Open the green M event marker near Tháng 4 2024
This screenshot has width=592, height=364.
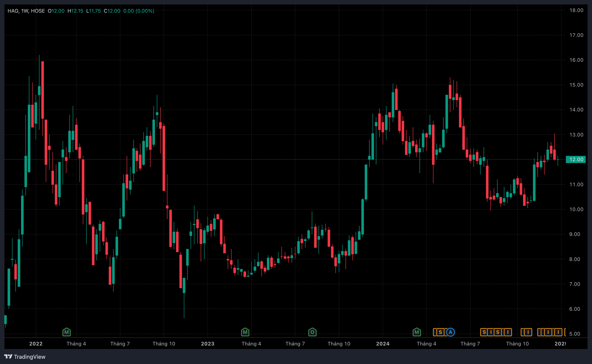click(x=417, y=332)
